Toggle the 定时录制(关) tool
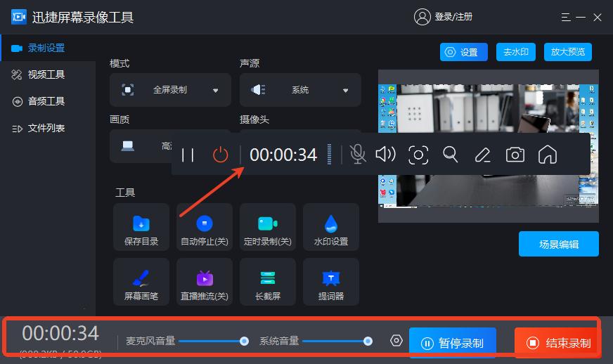 (268, 227)
